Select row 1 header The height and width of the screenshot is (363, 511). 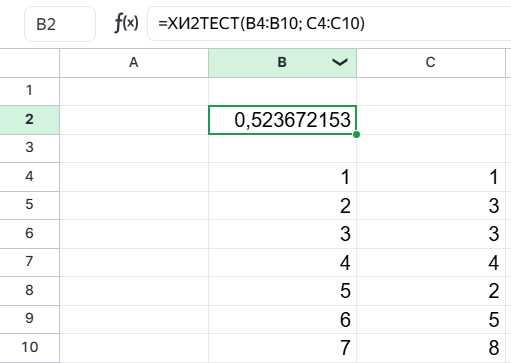tap(30, 91)
